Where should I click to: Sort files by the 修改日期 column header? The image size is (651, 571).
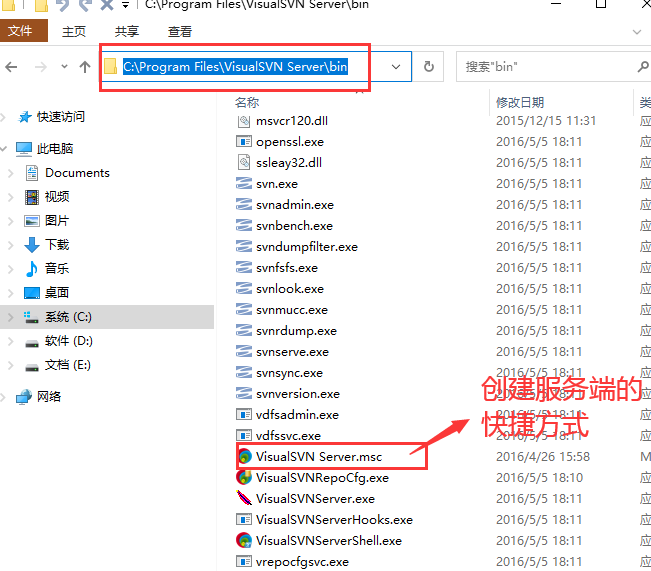click(x=520, y=102)
